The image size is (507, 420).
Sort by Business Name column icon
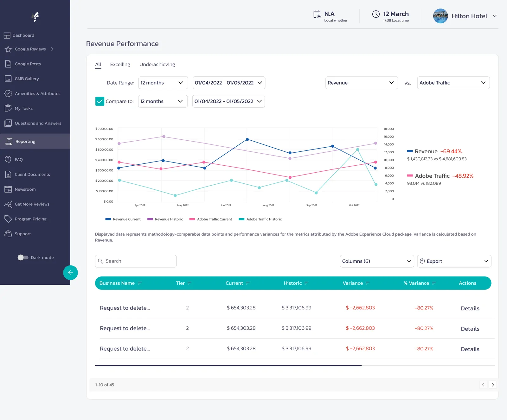pos(140,283)
